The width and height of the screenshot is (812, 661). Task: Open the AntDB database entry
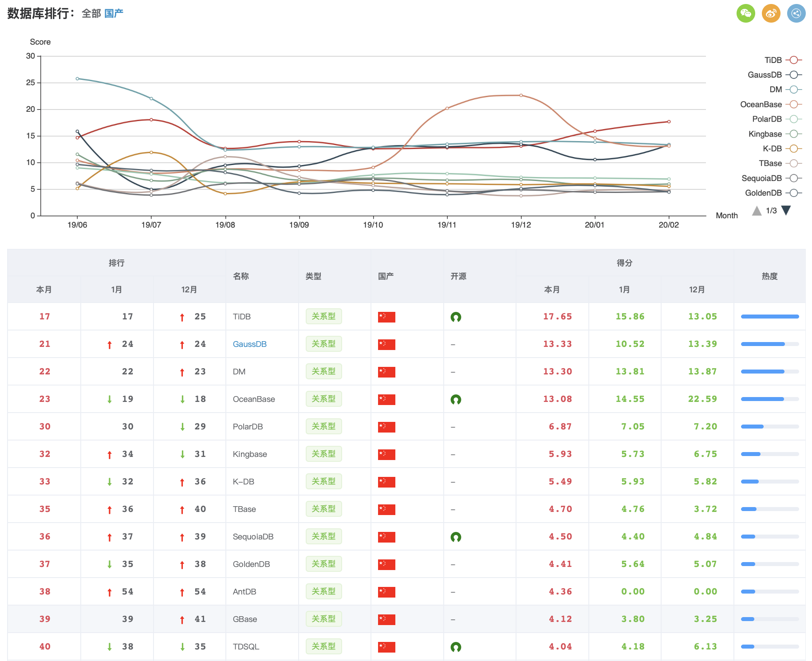pyautogui.click(x=244, y=592)
